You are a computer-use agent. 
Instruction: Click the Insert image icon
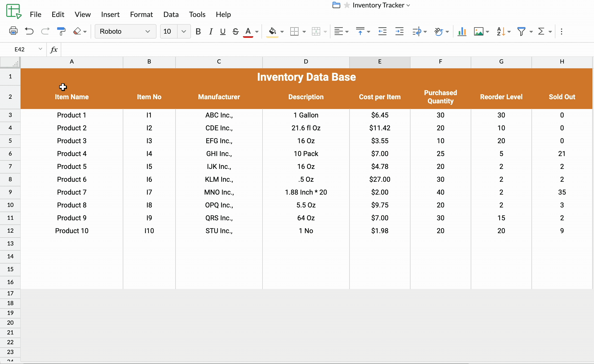coord(479,31)
